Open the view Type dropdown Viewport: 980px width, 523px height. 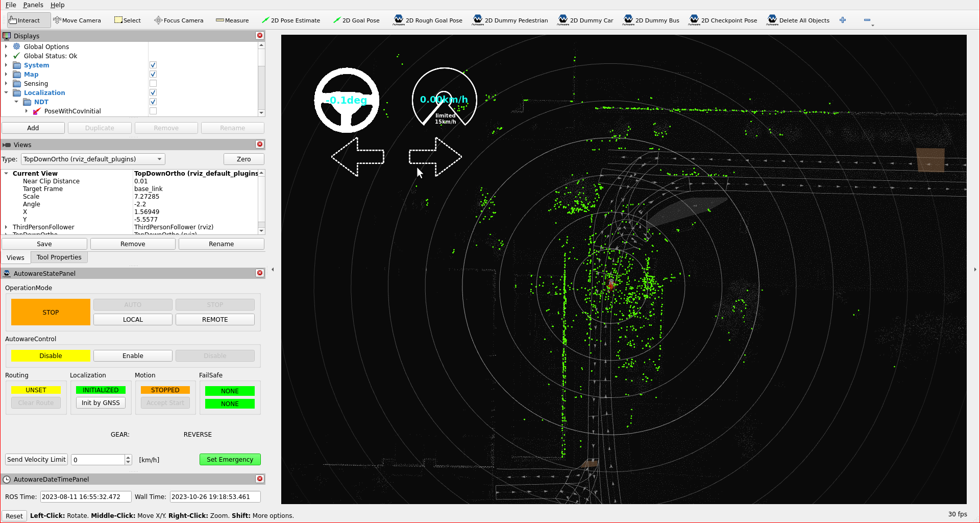pos(93,159)
